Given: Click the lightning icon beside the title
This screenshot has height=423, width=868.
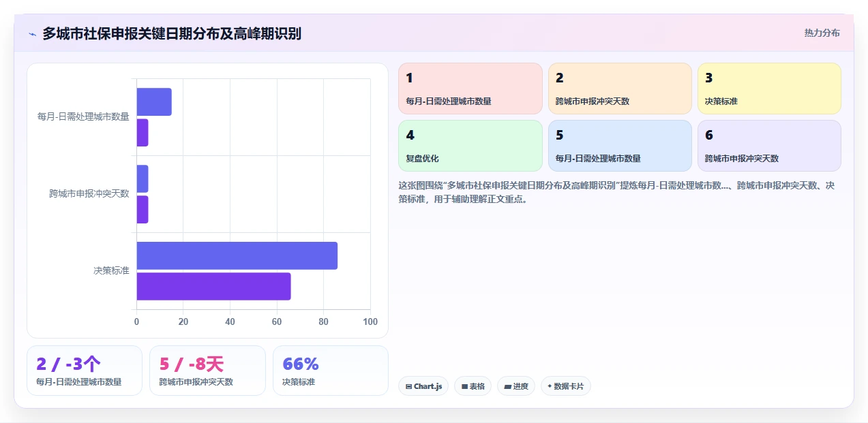Looking at the screenshot, I should point(32,34).
